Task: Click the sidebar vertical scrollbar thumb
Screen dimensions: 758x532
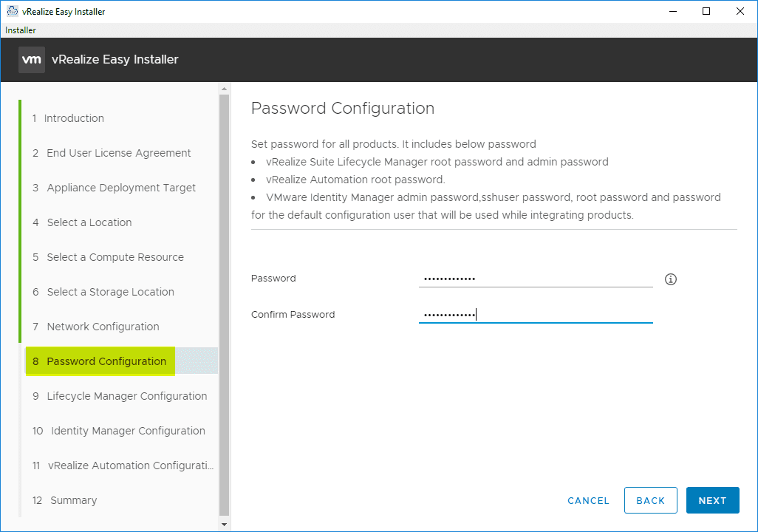Action: pyautogui.click(x=225, y=303)
